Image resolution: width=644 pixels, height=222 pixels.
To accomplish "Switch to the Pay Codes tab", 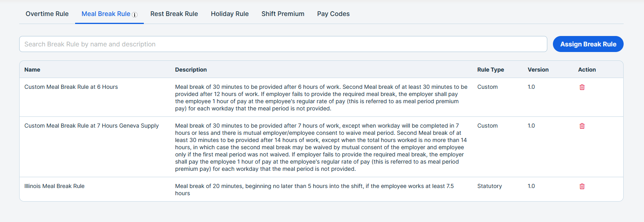I will point(333,14).
